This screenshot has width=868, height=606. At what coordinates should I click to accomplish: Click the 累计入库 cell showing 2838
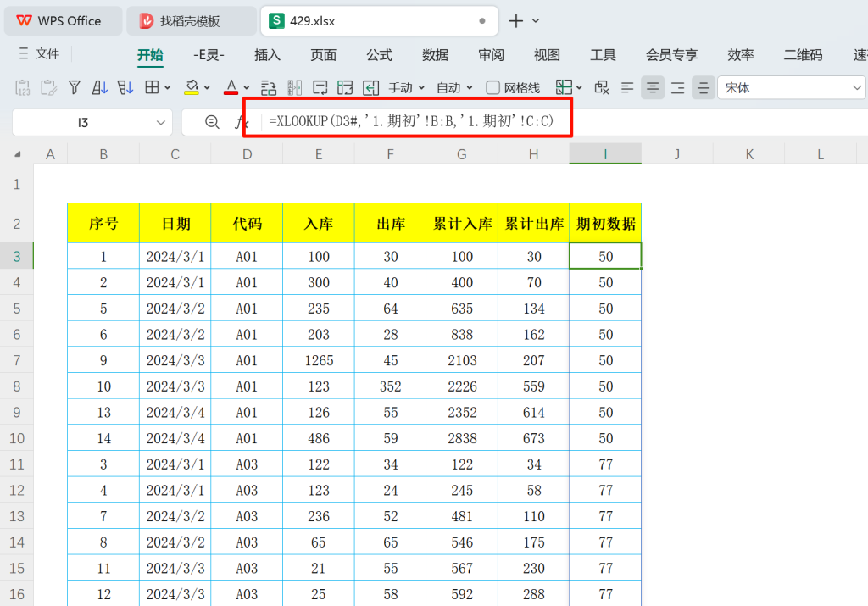click(462, 438)
